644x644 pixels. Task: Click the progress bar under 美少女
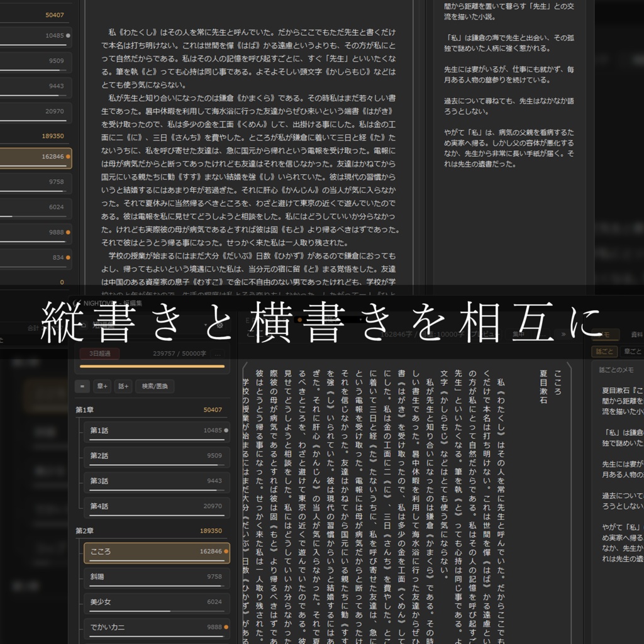[157, 611]
